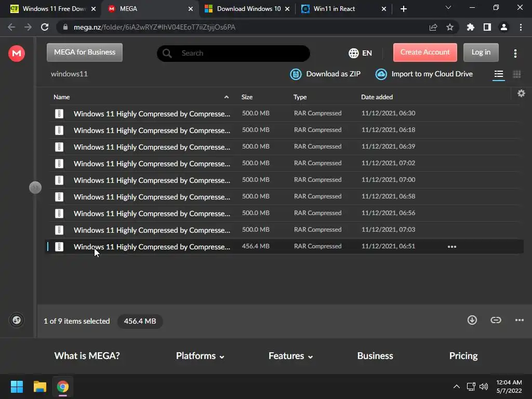
Task: Click the Search field
Action: click(x=233, y=54)
